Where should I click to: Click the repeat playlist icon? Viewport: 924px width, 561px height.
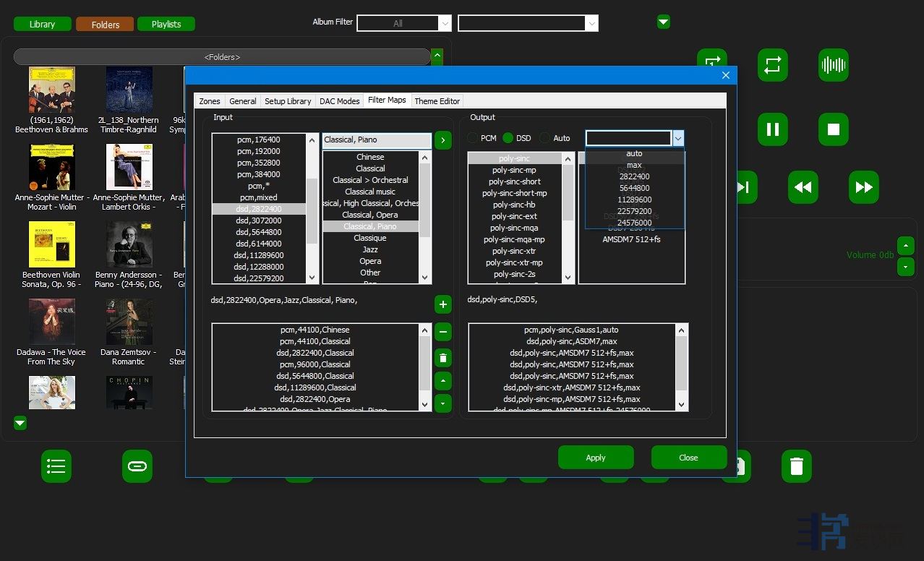click(772, 66)
